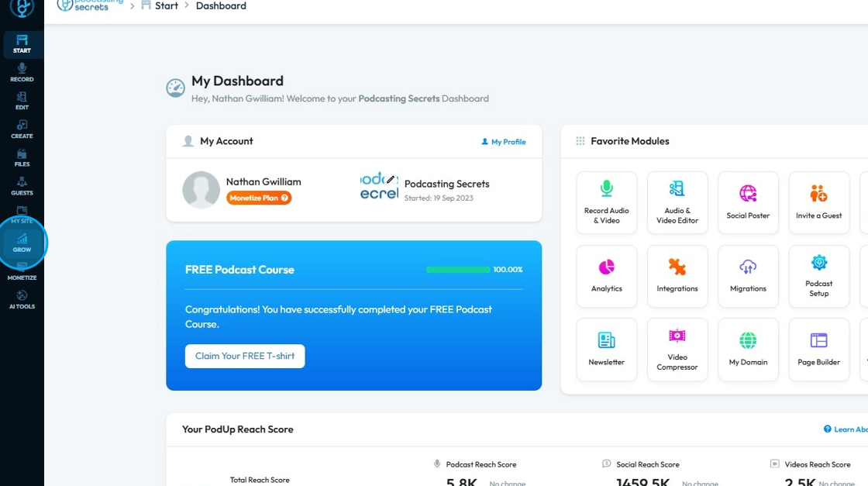868x486 pixels.
Task: Open the Social Poster module
Action: coord(748,202)
